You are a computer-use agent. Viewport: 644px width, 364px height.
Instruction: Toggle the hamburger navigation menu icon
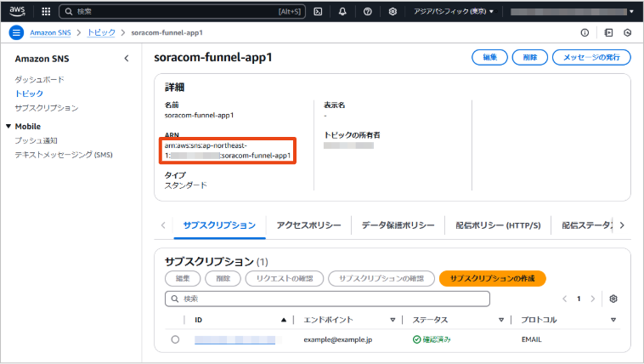pyautogui.click(x=16, y=32)
